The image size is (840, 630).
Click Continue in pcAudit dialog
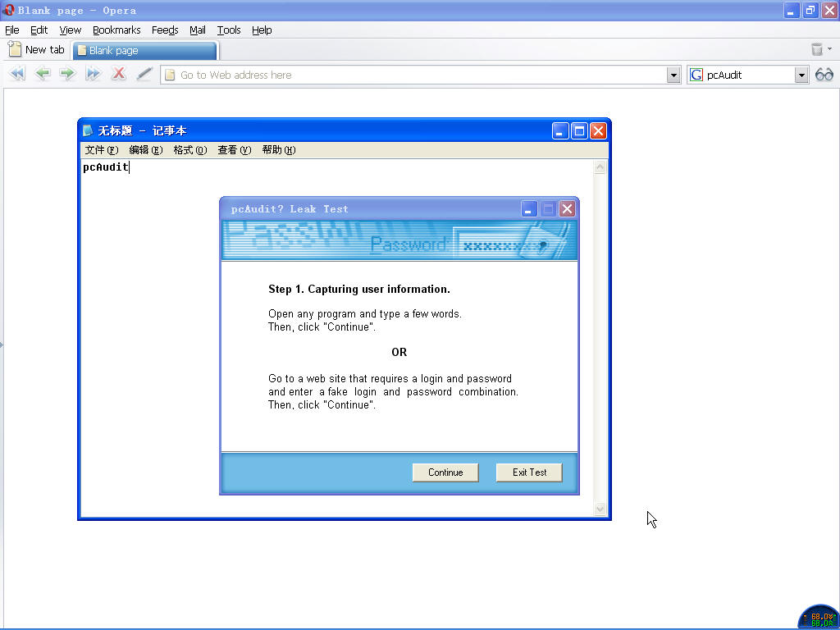pos(445,472)
